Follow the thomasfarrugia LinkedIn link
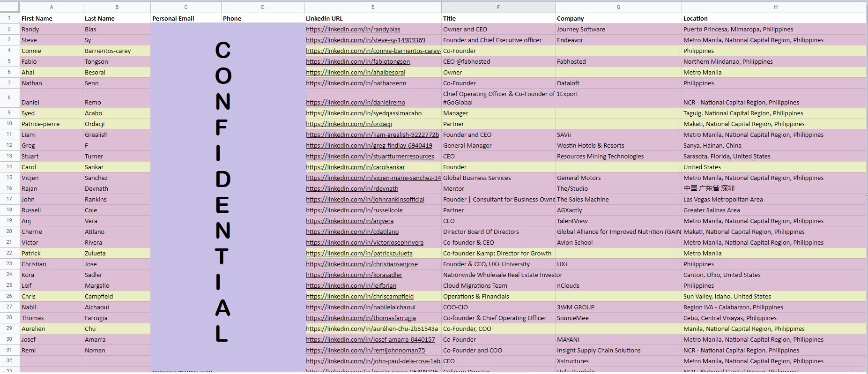This screenshot has height=374, width=868. click(x=361, y=318)
